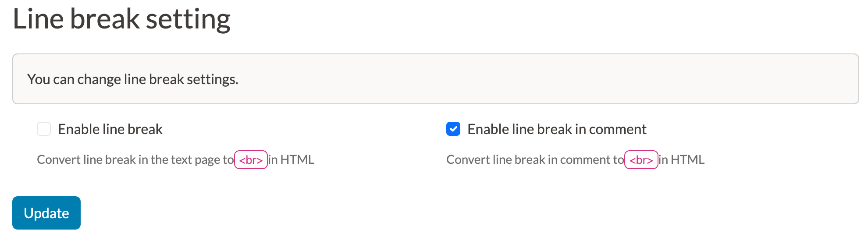Uncheck the Enable line break in comment checkbox

453,129
